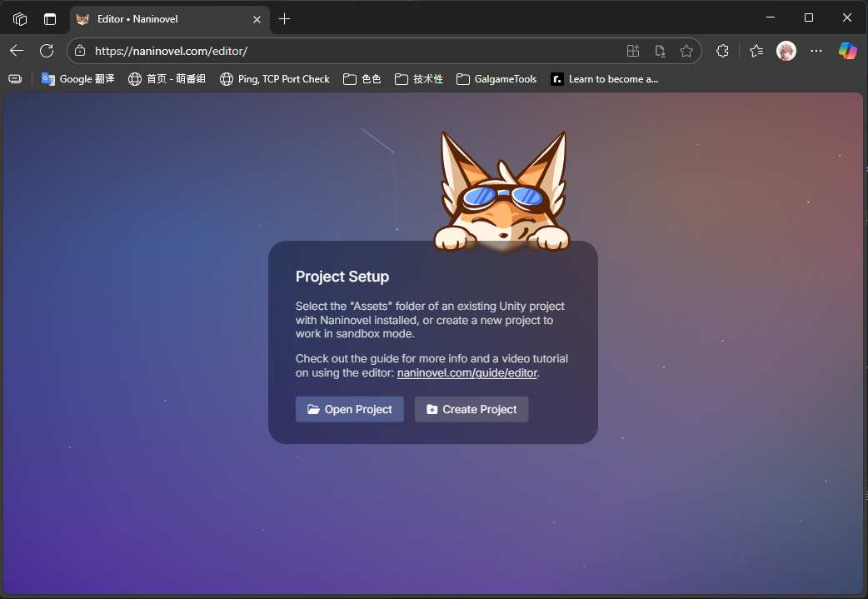
Task: Open the Google 翻译 bookmark
Action: click(77, 79)
